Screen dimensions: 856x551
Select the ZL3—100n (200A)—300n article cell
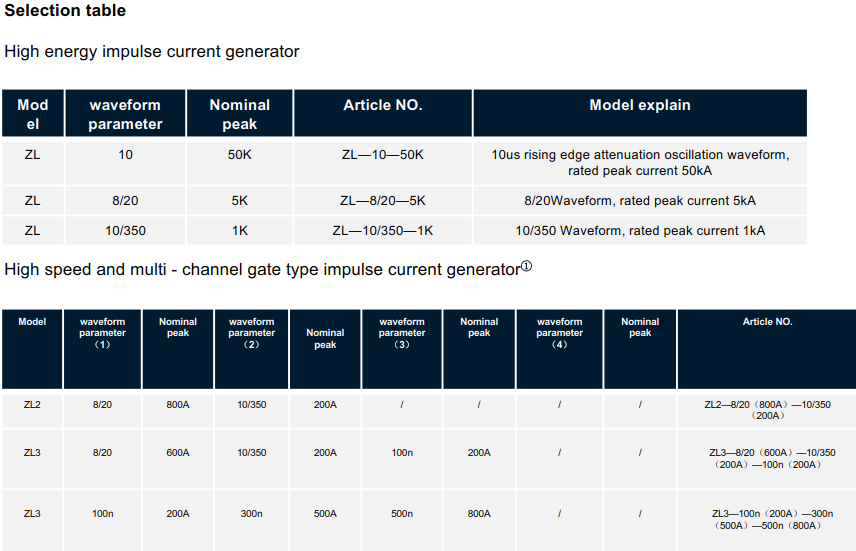[x=768, y=519]
